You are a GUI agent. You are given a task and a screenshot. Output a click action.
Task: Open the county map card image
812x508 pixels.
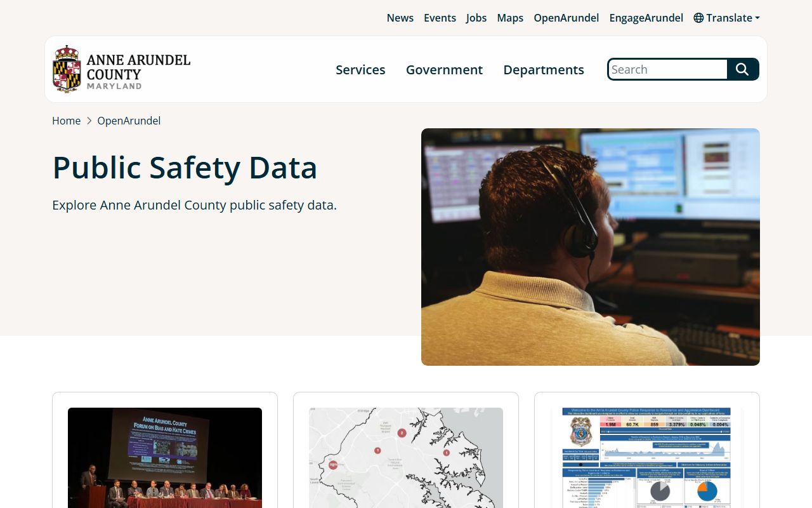pyautogui.click(x=406, y=458)
